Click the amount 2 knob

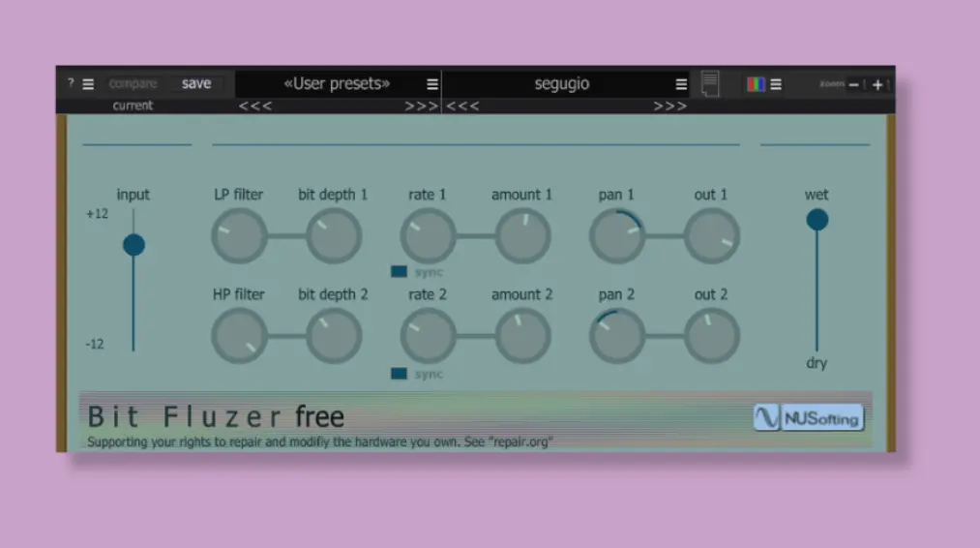pyautogui.click(x=523, y=336)
